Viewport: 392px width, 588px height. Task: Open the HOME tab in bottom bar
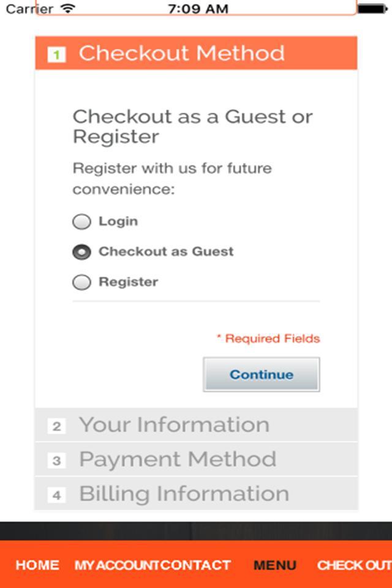pyautogui.click(x=37, y=565)
